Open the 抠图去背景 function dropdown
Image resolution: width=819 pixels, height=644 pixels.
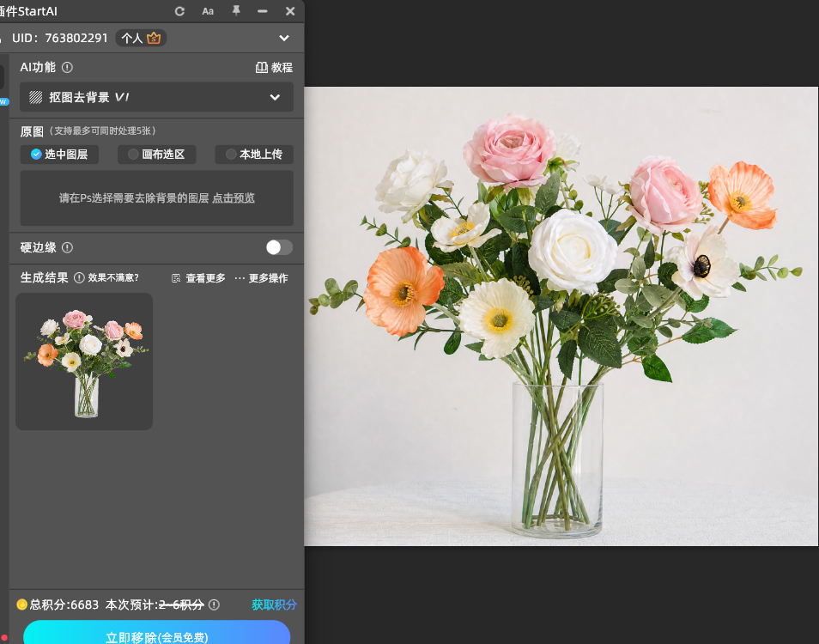click(156, 97)
